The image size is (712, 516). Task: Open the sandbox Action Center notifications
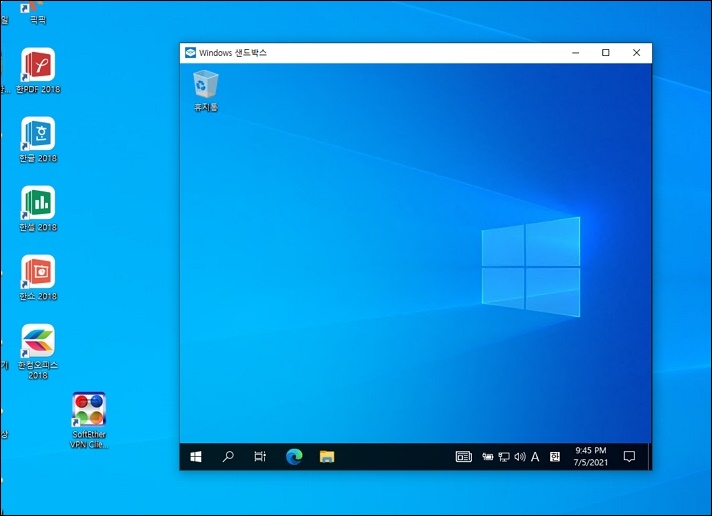629,456
